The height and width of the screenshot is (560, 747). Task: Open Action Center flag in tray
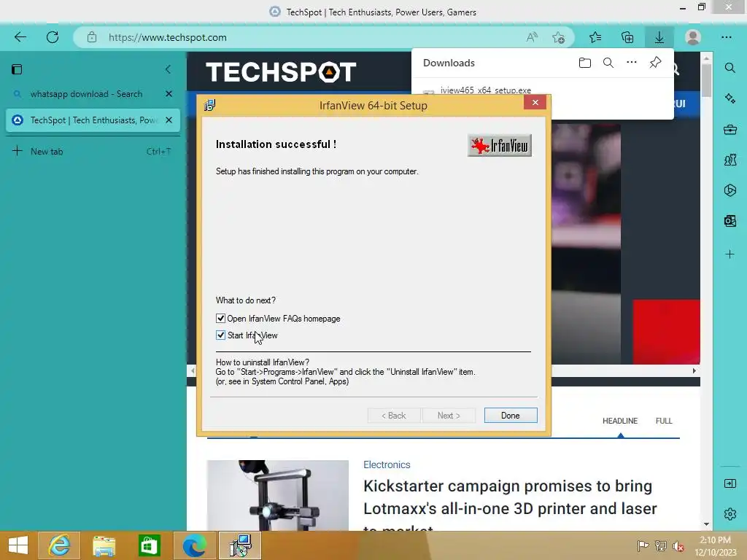tap(643, 545)
